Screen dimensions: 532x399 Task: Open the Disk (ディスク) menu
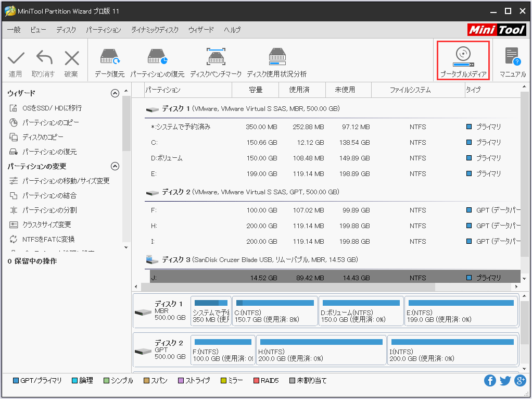66,30
